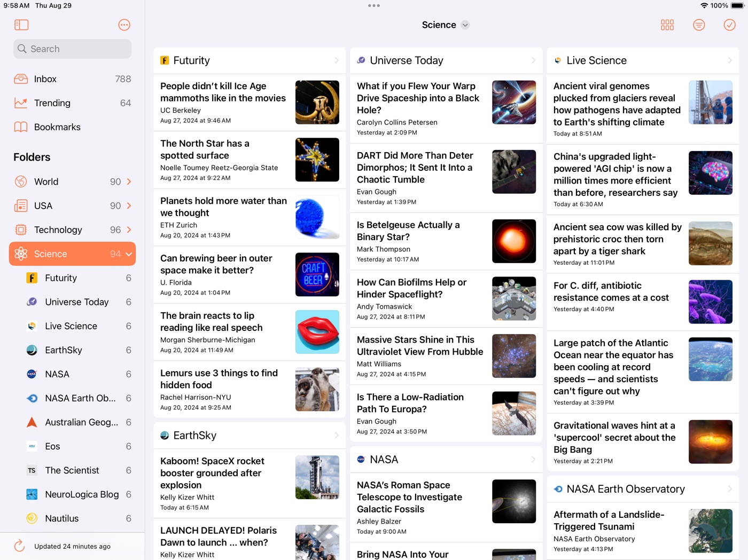Screen dimensions: 748x560
Task: Tap the multitasking three-dots at top
Action: [x=374, y=5]
